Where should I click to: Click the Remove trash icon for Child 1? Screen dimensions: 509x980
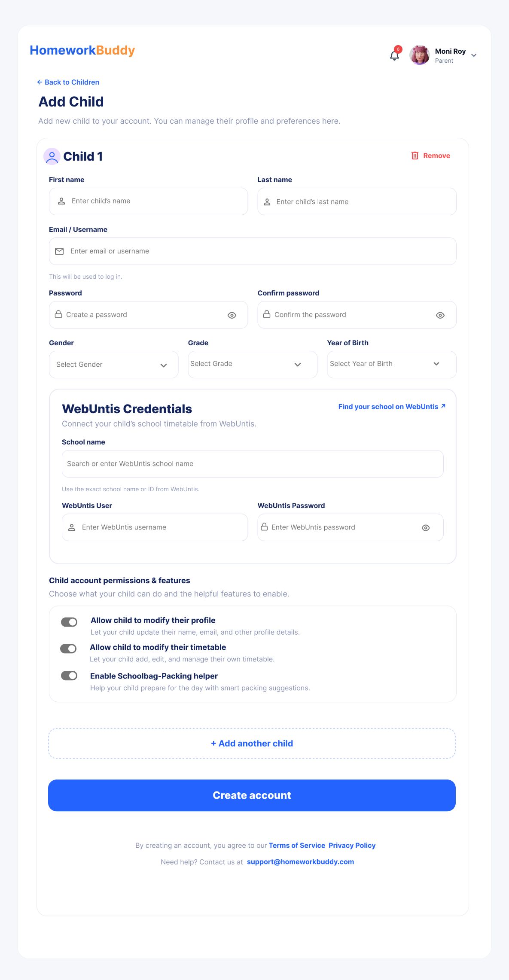point(415,155)
